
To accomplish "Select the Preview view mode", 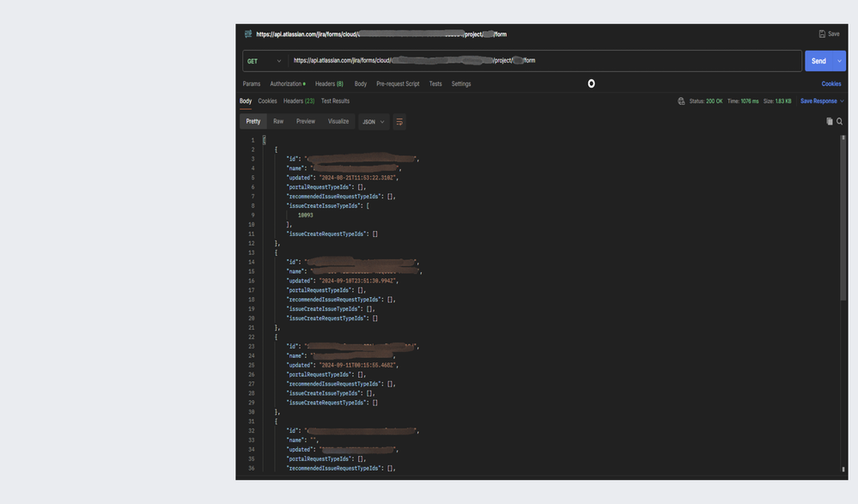I will [306, 121].
